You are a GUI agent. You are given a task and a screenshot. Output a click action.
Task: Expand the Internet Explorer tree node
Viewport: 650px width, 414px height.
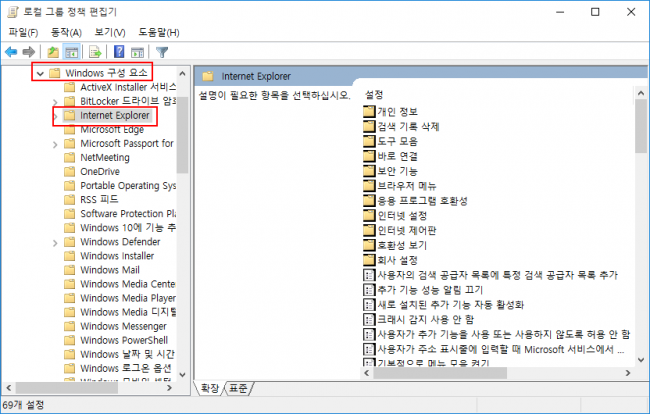pos(55,116)
